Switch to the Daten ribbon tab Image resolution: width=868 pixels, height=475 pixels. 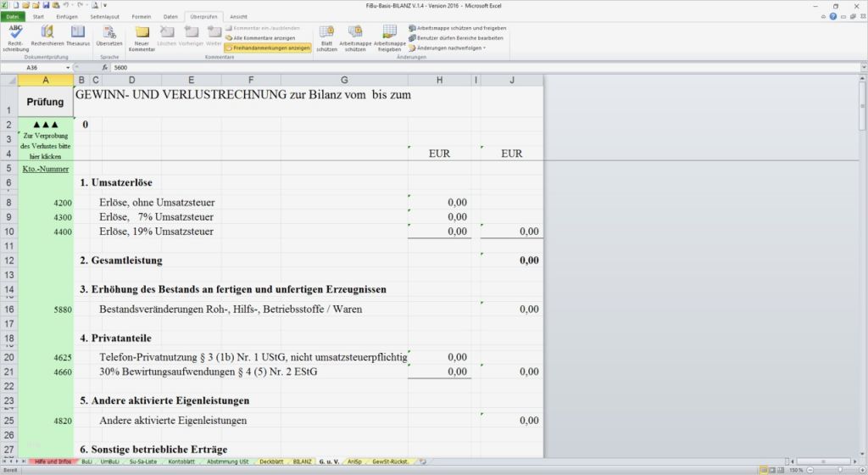[x=170, y=17]
